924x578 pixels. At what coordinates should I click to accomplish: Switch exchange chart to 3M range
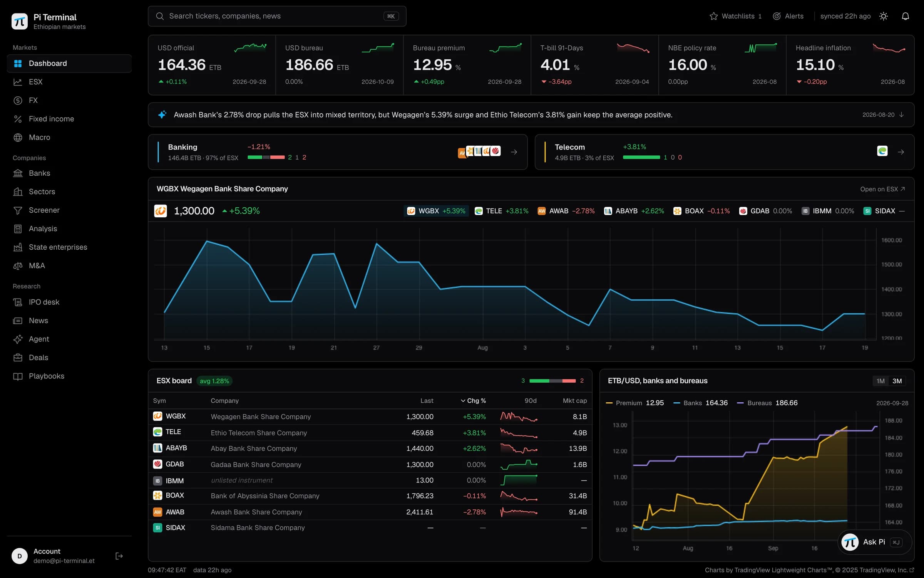[x=897, y=381]
